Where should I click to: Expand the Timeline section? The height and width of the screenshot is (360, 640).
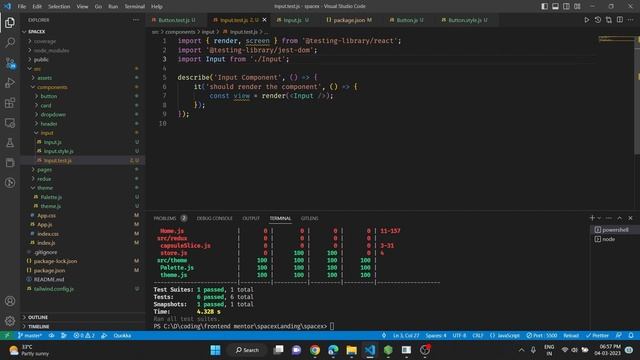pyautogui.click(x=83, y=327)
